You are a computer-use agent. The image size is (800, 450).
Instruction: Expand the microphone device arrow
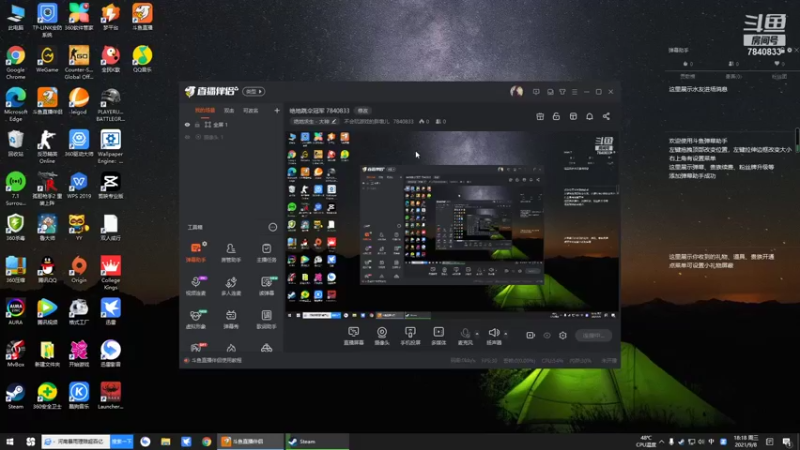[x=477, y=334]
